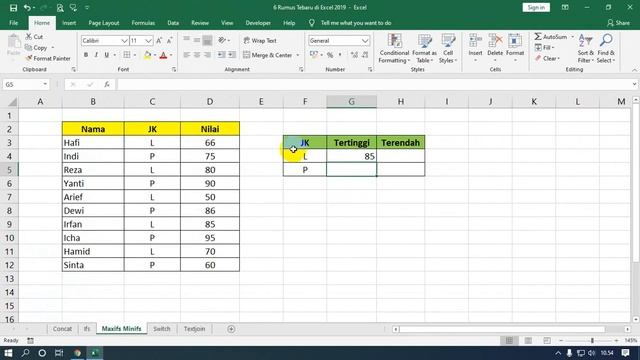
Task: Switch to the Insert ribbon tab
Action: pos(69,23)
